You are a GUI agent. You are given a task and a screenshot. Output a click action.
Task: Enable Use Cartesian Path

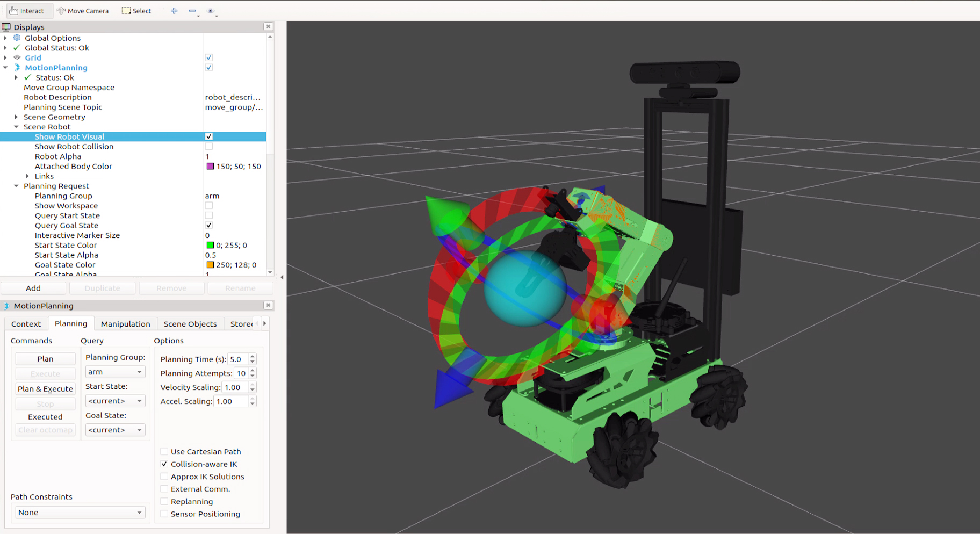tap(164, 451)
